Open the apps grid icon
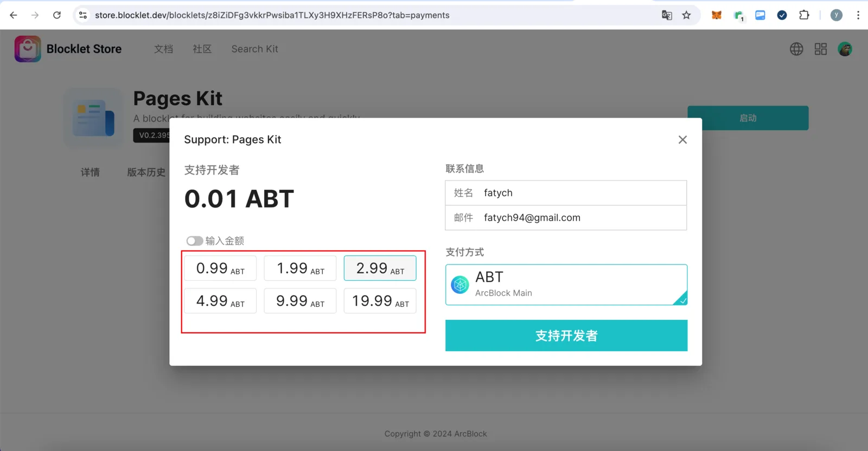868x451 pixels. [821, 49]
